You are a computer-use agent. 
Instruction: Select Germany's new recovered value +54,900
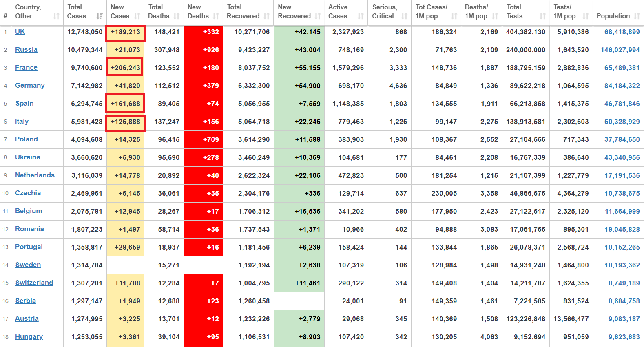pyautogui.click(x=308, y=86)
